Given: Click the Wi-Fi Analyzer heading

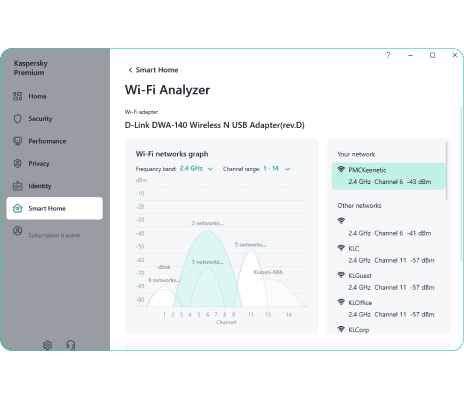Looking at the screenshot, I should pos(167,90).
